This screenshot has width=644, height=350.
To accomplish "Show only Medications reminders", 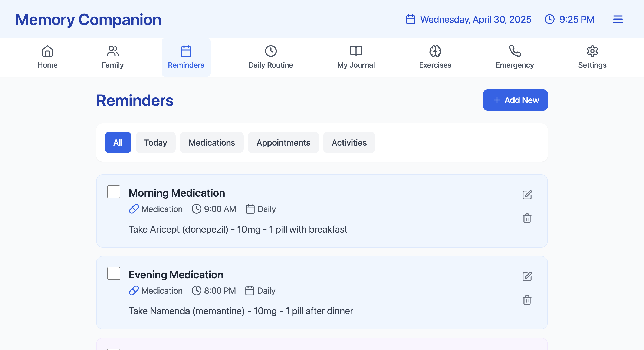I will click(211, 142).
